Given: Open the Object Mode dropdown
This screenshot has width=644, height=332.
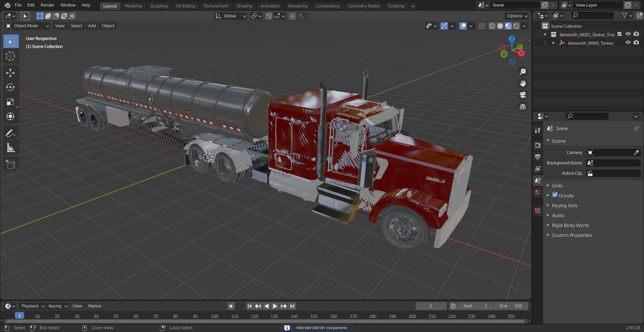Looking at the screenshot, I should click(27, 26).
